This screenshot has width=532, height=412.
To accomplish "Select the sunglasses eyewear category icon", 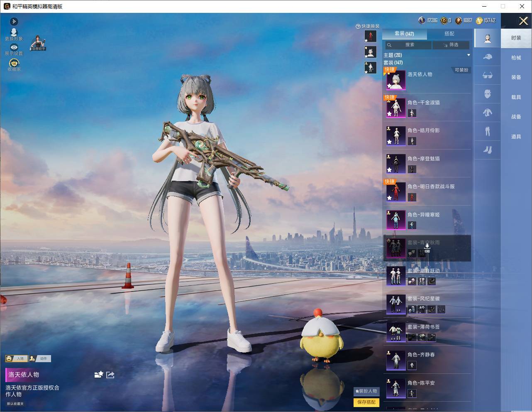I will (488, 76).
